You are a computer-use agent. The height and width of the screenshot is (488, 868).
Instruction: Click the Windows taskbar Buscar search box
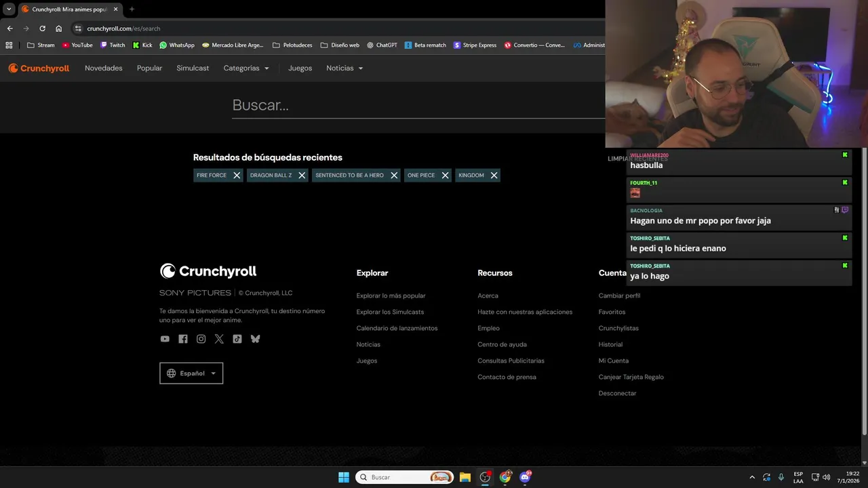pyautogui.click(x=405, y=477)
